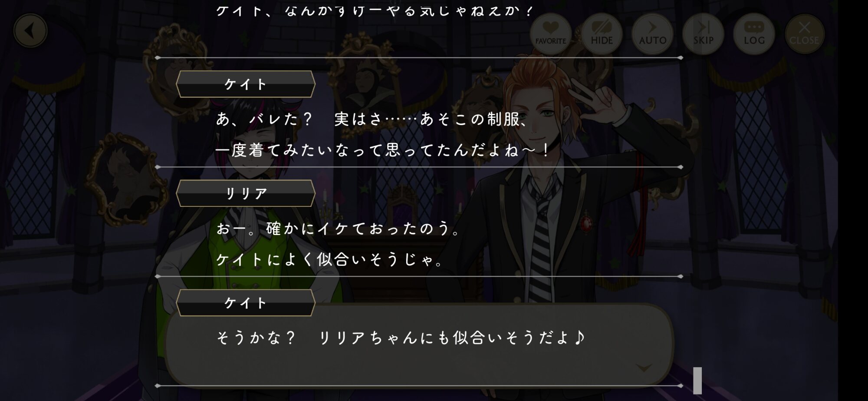Tap the partially visible top log line
This screenshot has width=868, height=401.
pyautogui.click(x=374, y=10)
